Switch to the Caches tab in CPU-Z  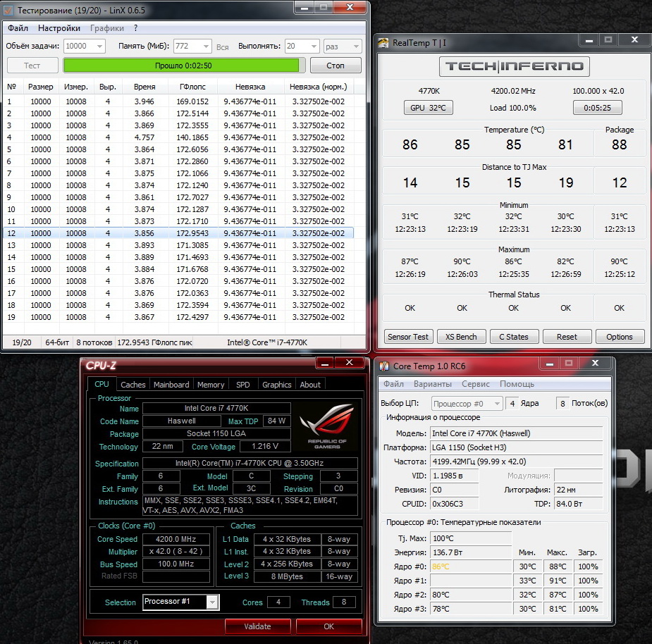pyautogui.click(x=133, y=385)
